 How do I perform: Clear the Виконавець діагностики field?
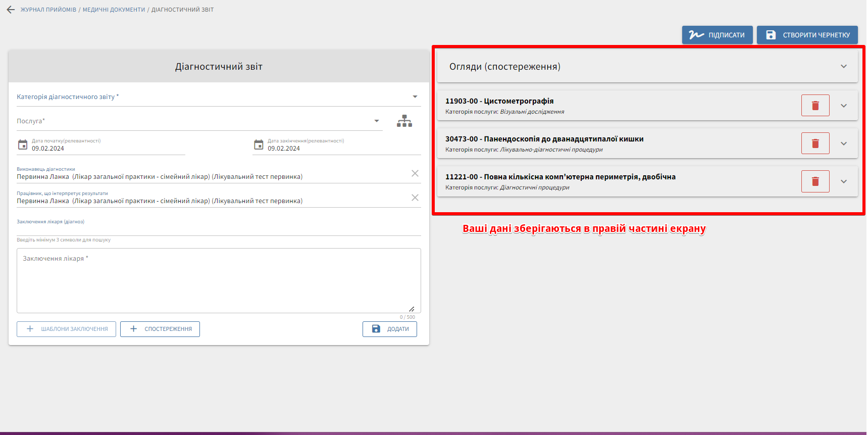click(x=415, y=173)
